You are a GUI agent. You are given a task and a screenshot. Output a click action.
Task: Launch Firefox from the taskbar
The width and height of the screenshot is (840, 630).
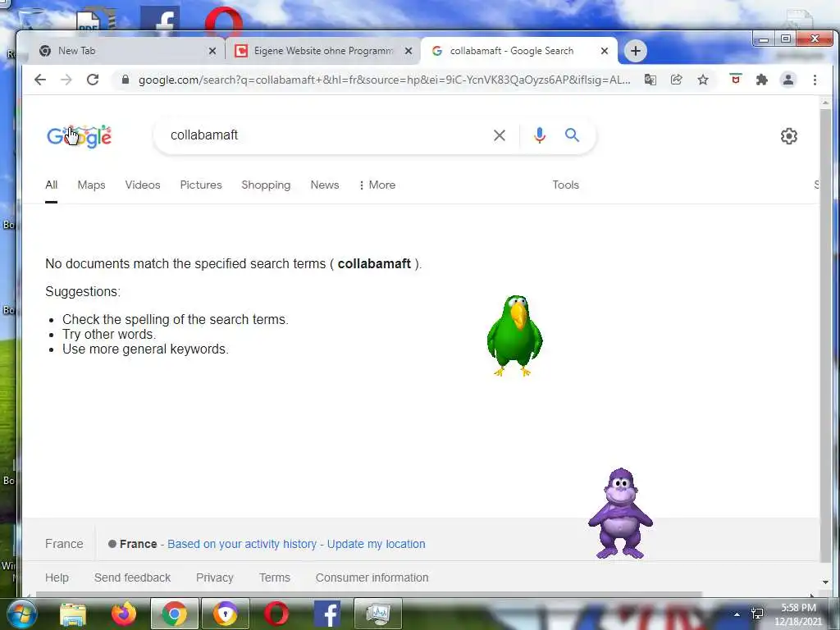click(124, 614)
